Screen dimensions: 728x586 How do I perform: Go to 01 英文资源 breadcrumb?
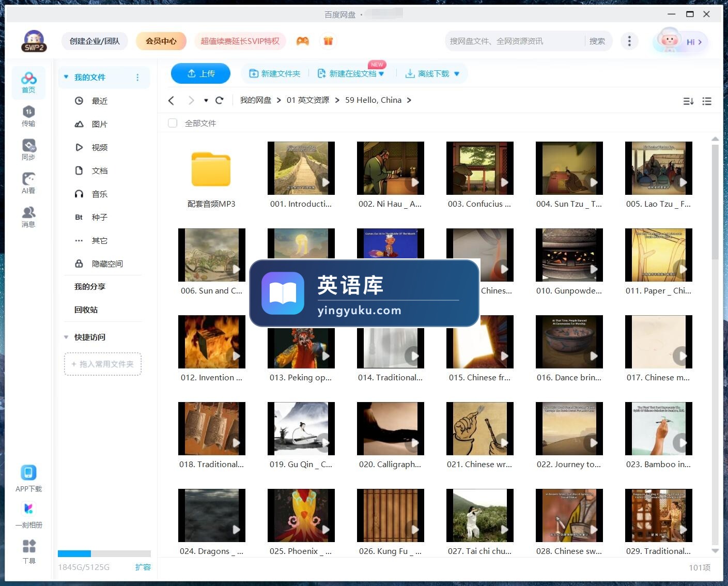pyautogui.click(x=308, y=100)
